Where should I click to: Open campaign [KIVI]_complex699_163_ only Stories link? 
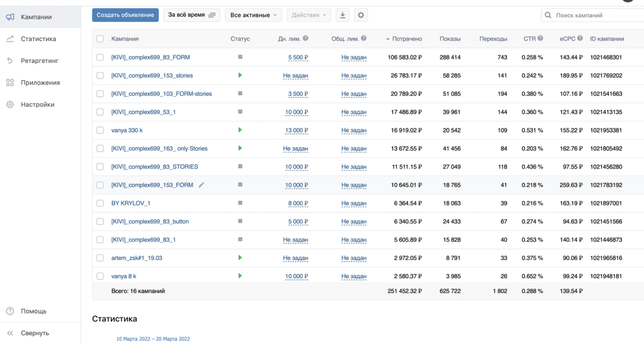(x=159, y=148)
